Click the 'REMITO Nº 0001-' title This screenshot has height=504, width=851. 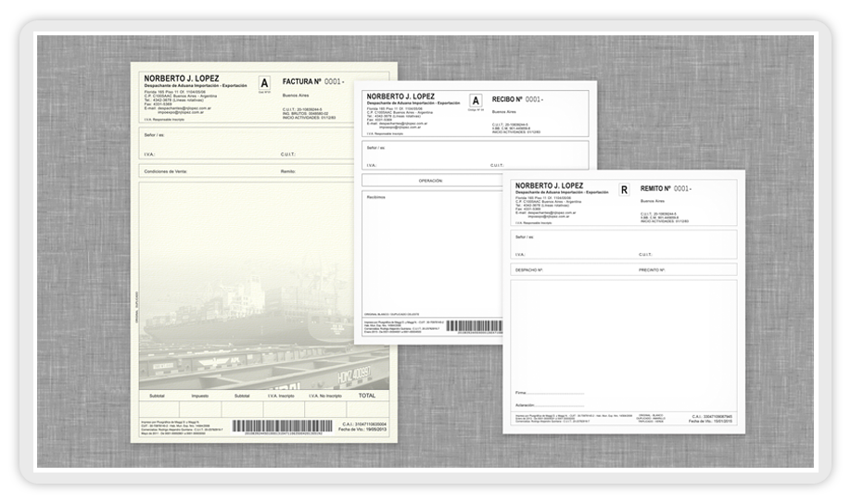pyautogui.click(x=666, y=189)
